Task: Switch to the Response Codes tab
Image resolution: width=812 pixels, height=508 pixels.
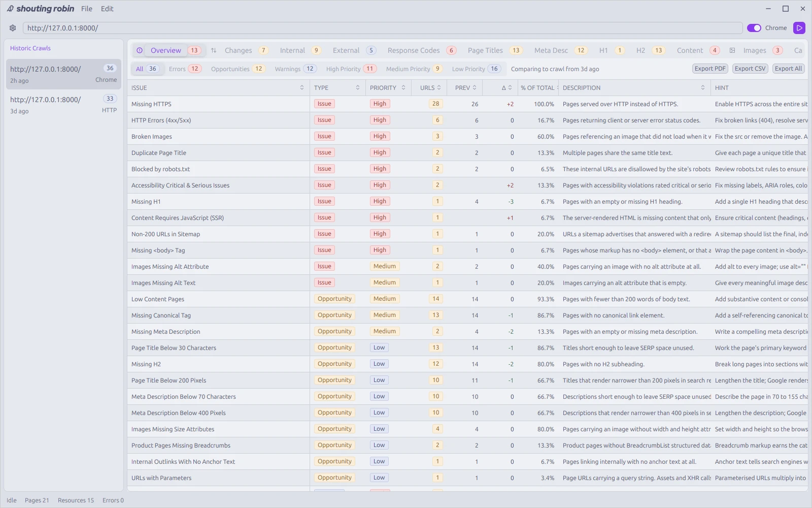Action: click(x=422, y=50)
